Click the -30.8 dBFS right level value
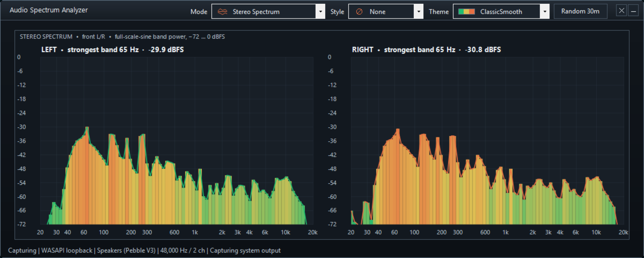 [x=483, y=50]
